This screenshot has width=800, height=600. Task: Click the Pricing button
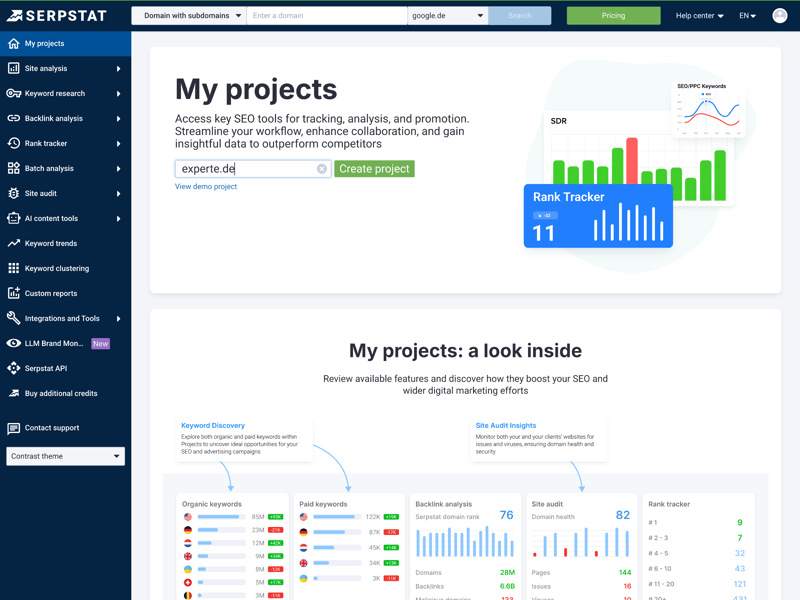coord(613,16)
